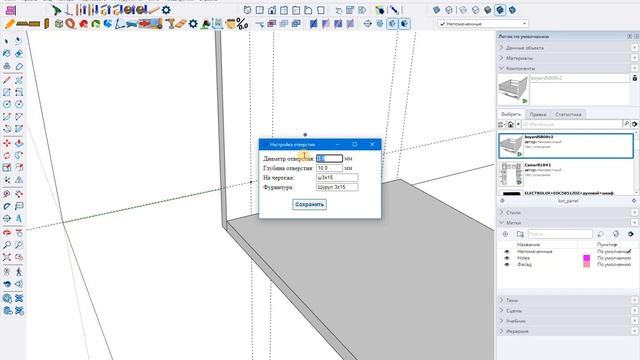Click the Глубина отверстия field with 10.0
This screenshot has height=360, width=640.
[329, 168]
